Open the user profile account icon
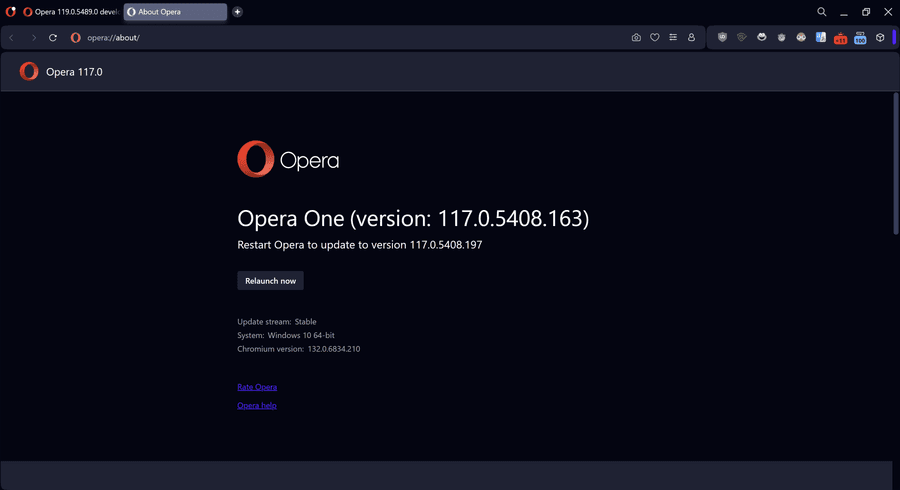The image size is (900, 490). [691, 37]
